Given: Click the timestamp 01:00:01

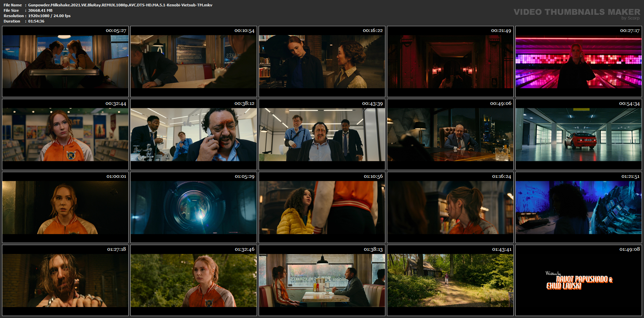Looking at the screenshot, I should [116, 176].
